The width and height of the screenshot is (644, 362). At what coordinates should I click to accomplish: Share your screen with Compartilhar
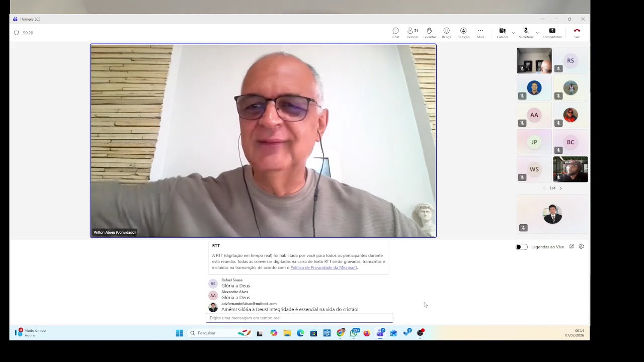pyautogui.click(x=552, y=33)
